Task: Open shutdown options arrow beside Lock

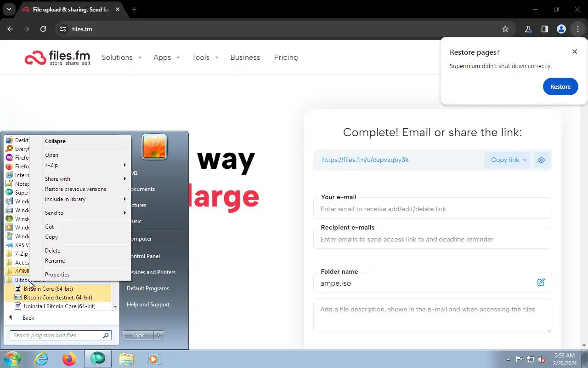Action: point(158,335)
